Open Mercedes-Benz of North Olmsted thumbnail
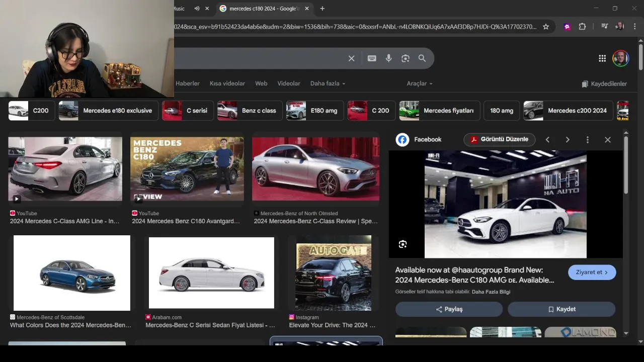Screen dimensions: 644x362 coord(315,169)
